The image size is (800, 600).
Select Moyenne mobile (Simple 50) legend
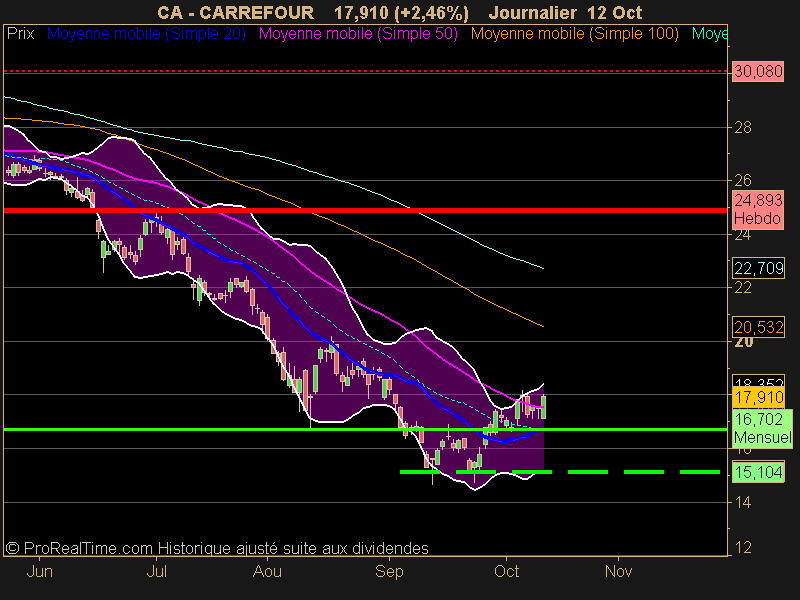click(x=358, y=34)
